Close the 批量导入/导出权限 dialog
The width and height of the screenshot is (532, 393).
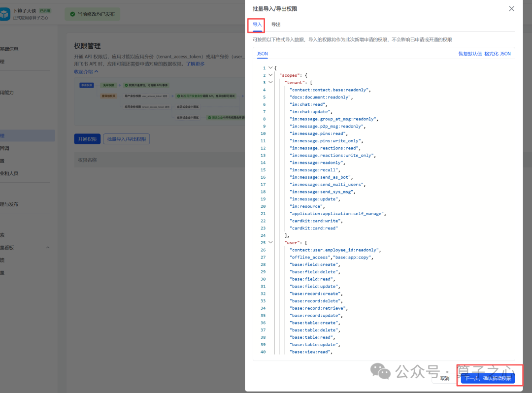512,9
